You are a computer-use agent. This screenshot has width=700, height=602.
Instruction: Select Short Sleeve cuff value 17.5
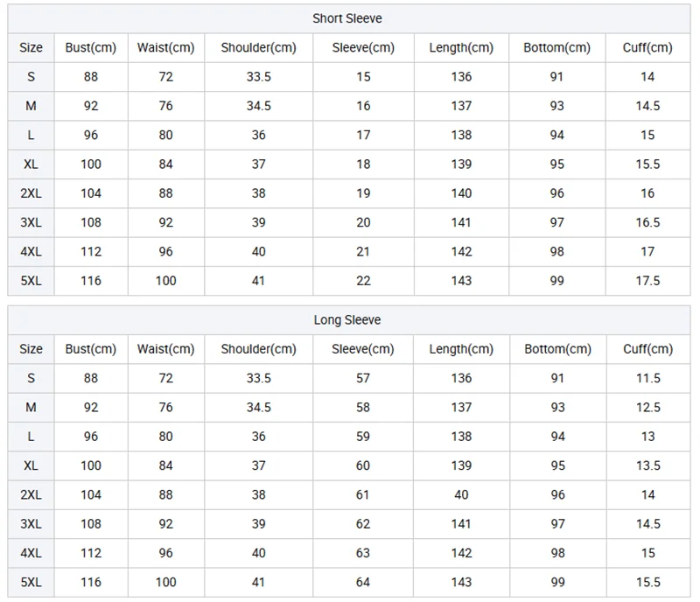click(647, 281)
